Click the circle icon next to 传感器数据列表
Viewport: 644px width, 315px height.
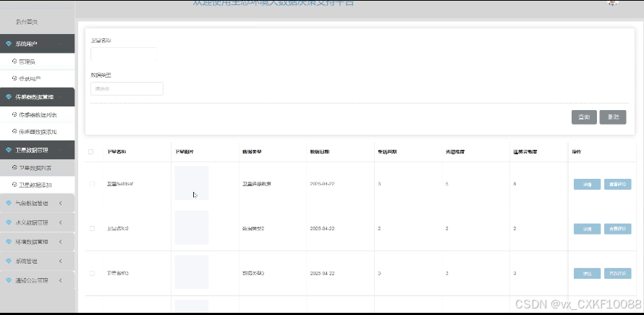pyautogui.click(x=14, y=114)
